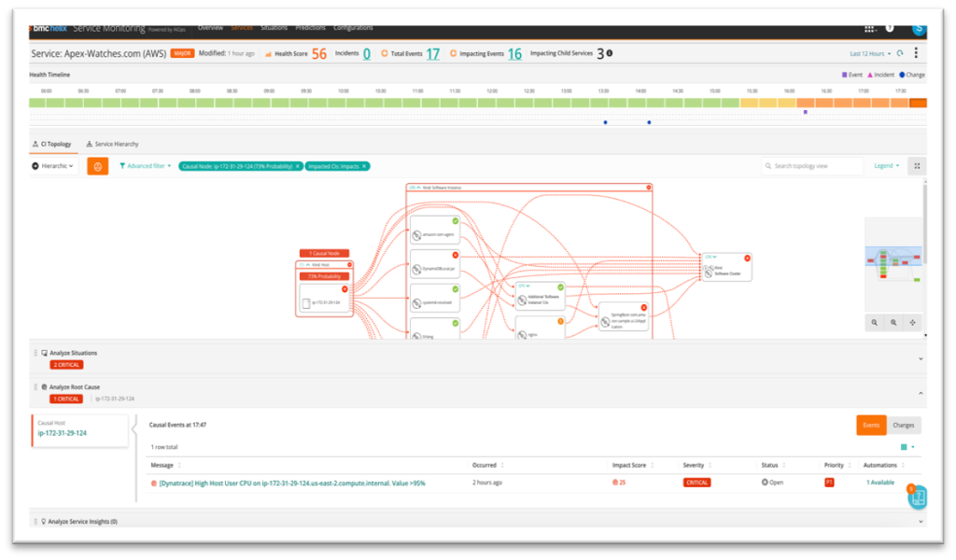956x560 pixels.
Task: Show the Changes view button
Action: pos(904,426)
